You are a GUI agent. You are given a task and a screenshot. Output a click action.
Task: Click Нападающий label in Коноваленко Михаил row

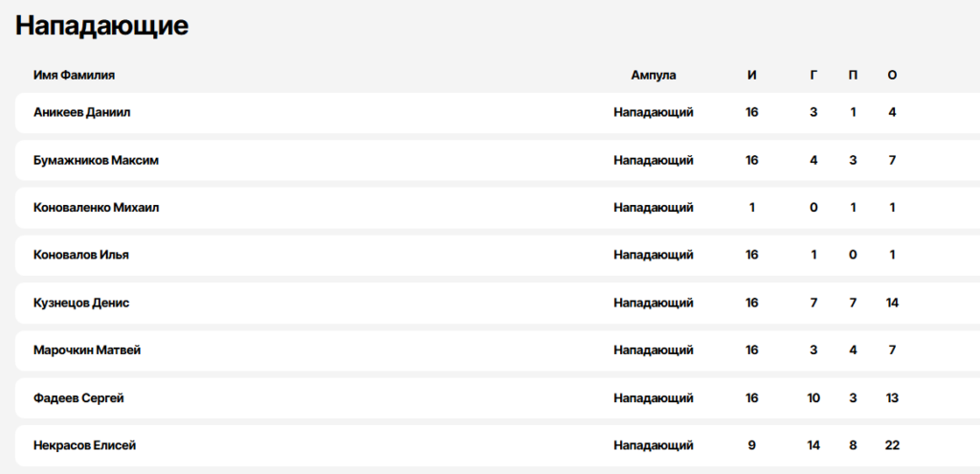[653, 208]
